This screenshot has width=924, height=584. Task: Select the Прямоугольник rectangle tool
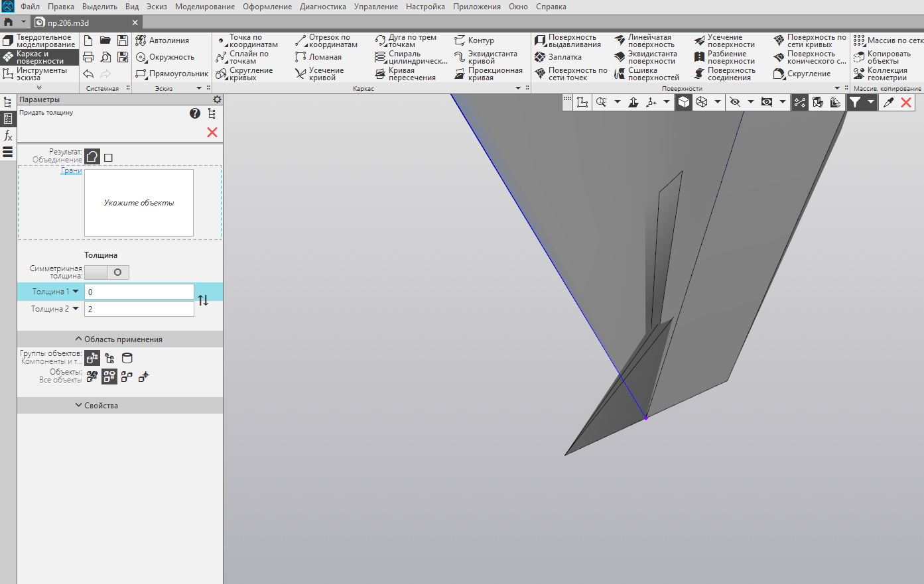pos(172,74)
